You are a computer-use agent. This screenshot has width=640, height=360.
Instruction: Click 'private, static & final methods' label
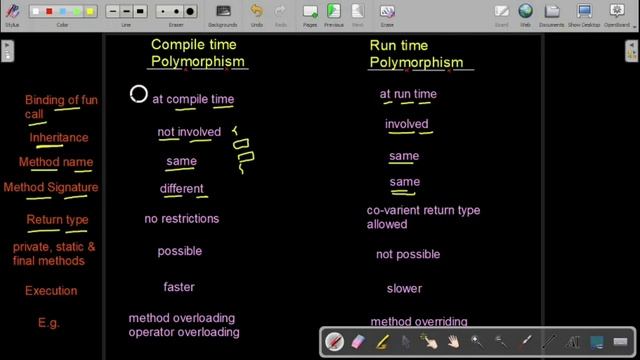point(54,254)
